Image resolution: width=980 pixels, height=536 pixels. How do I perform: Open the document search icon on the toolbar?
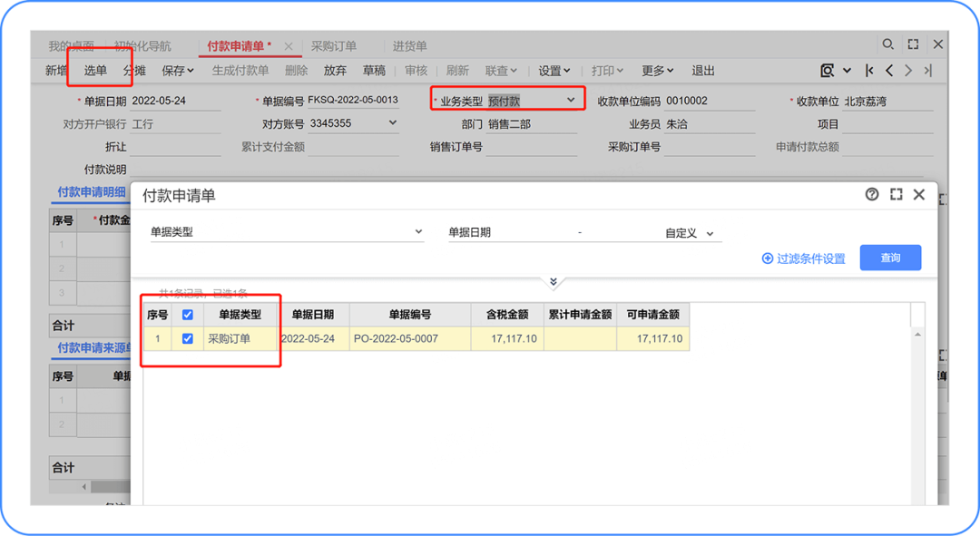[x=829, y=71]
